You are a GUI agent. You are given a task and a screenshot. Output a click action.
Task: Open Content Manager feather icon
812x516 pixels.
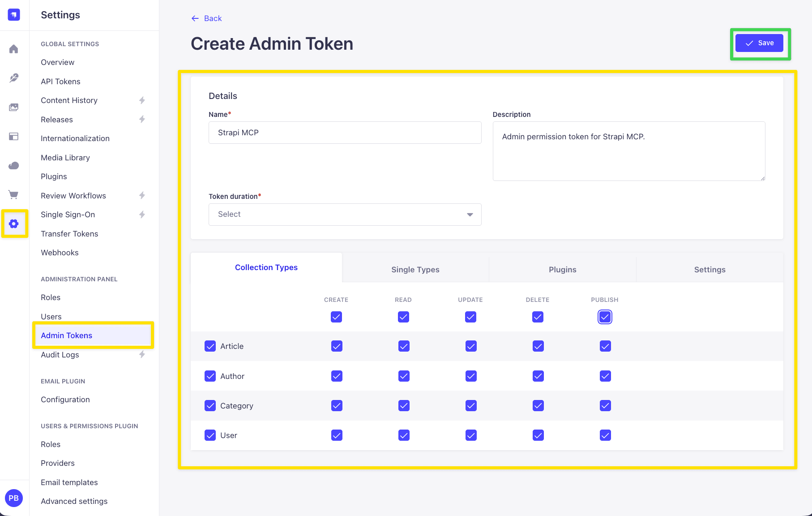click(14, 78)
